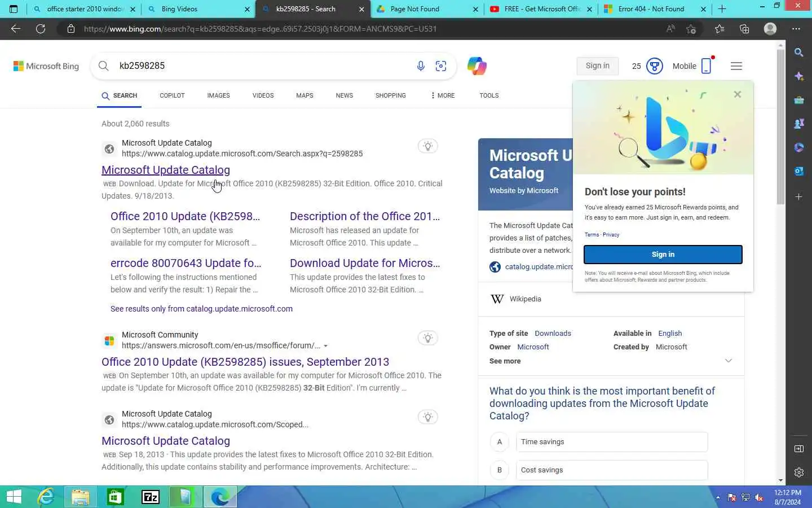Screen dimensions: 812x508
Task: Open the Bing hamburger menu
Action: coord(736,66)
